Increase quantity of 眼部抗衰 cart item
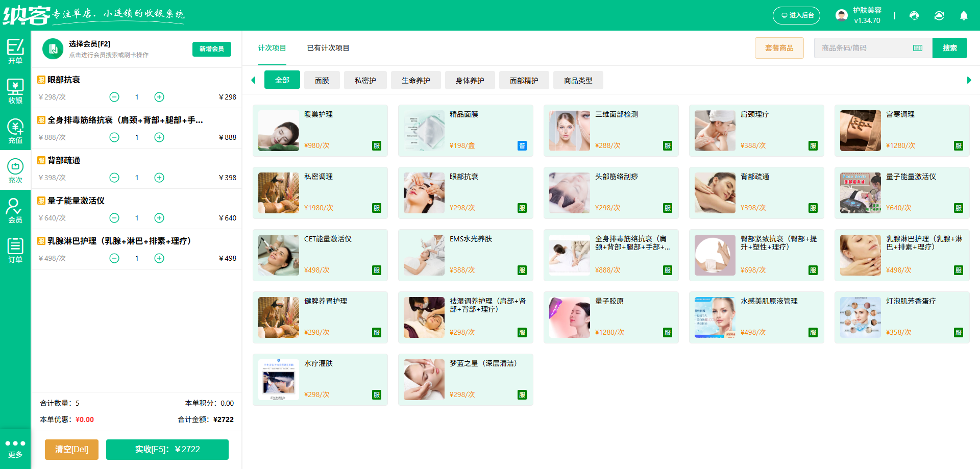The height and width of the screenshot is (469, 980). click(x=159, y=97)
